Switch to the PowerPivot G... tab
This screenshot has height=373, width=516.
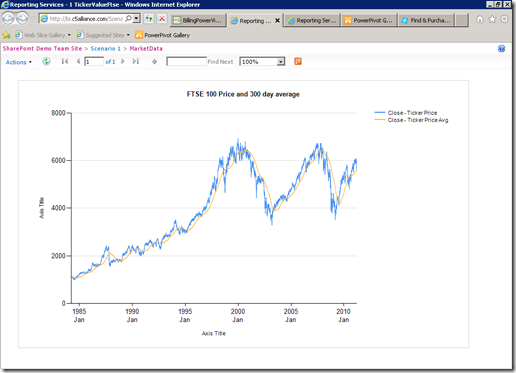pos(369,20)
